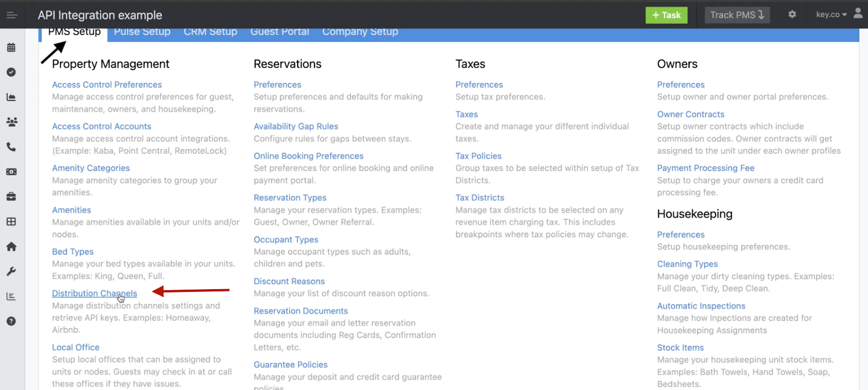Go to Reservation Types
The width and height of the screenshot is (868, 390).
point(290,197)
